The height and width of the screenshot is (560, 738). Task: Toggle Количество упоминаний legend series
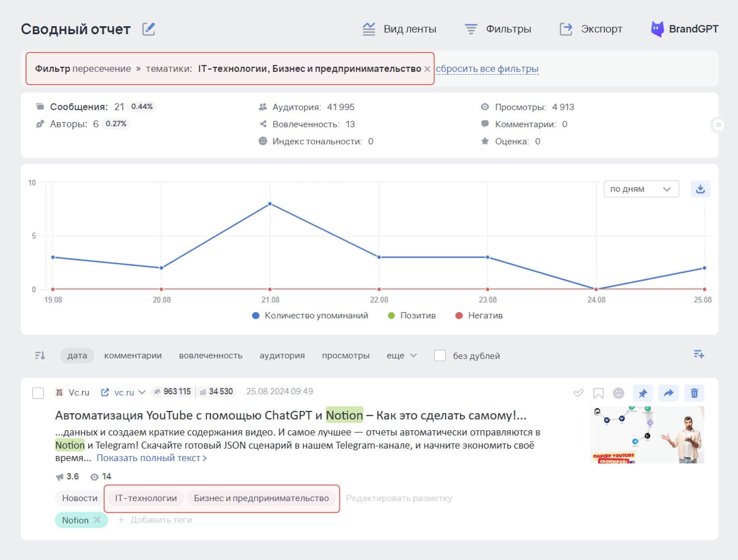click(310, 316)
